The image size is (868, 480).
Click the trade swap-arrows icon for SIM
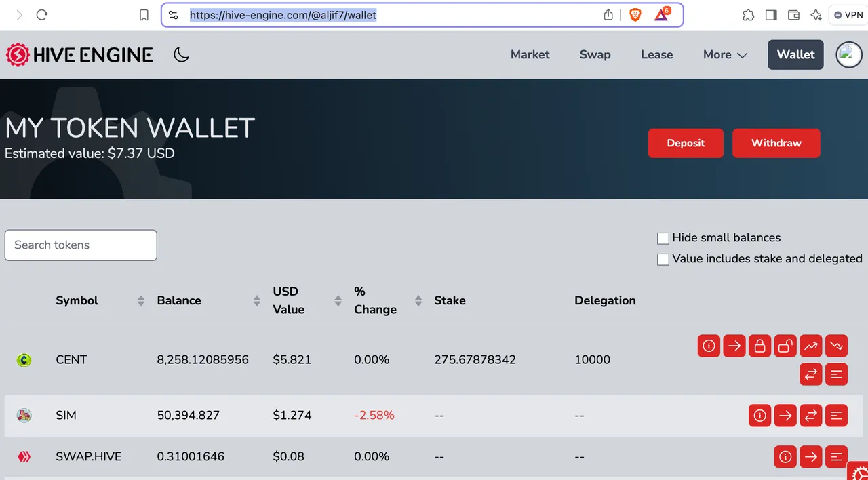tap(811, 415)
